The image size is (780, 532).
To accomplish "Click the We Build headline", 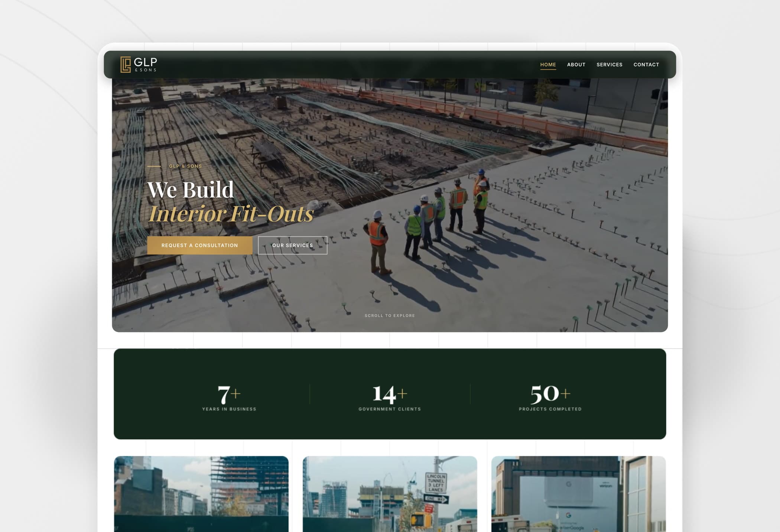I will pyautogui.click(x=191, y=189).
